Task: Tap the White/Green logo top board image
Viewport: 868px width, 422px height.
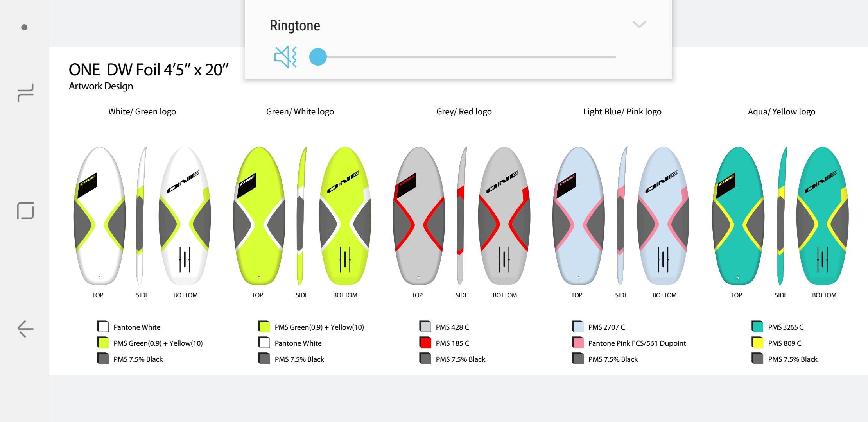Action: point(99,216)
